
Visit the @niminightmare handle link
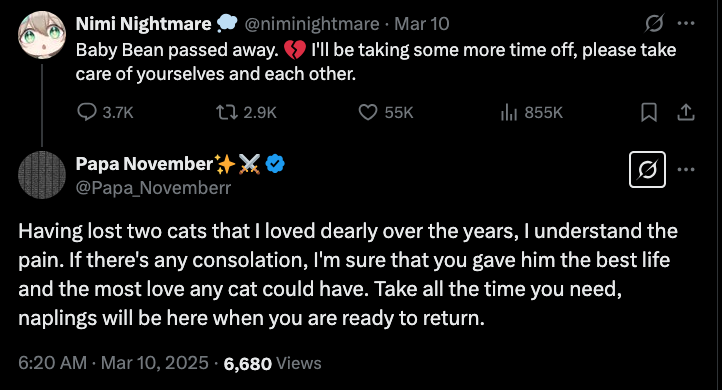(312, 23)
